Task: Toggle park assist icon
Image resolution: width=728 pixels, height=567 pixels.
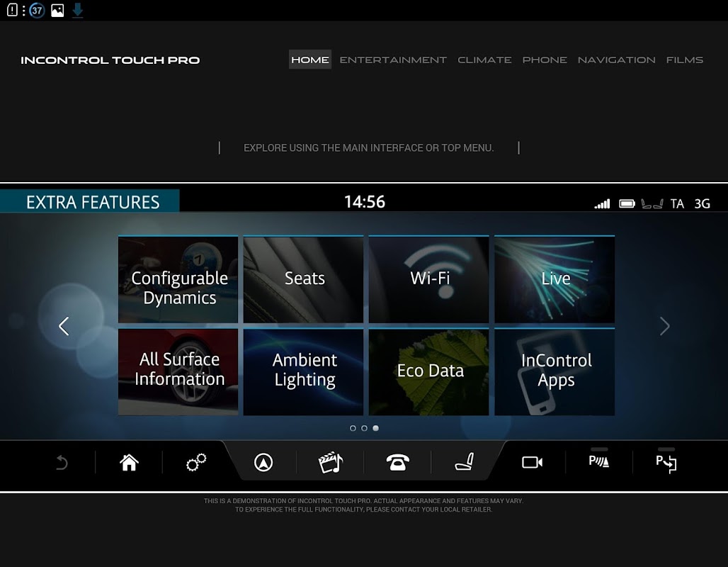Action: pos(666,463)
